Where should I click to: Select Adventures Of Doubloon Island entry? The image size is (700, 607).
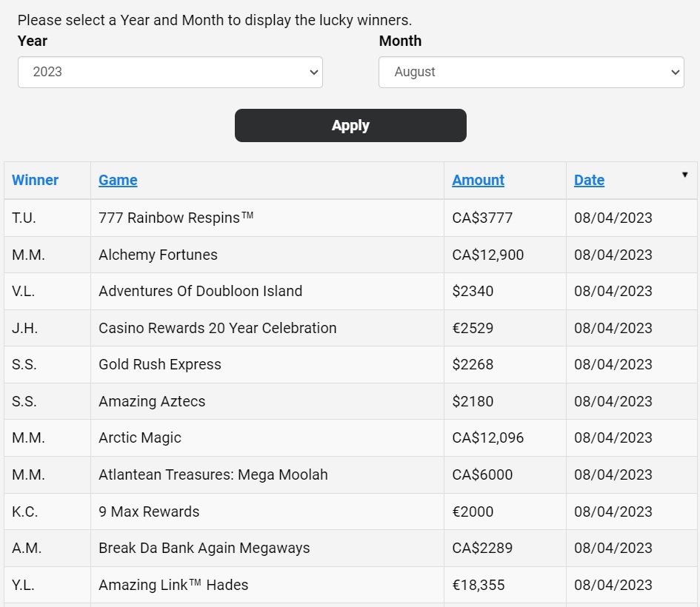[x=200, y=291]
